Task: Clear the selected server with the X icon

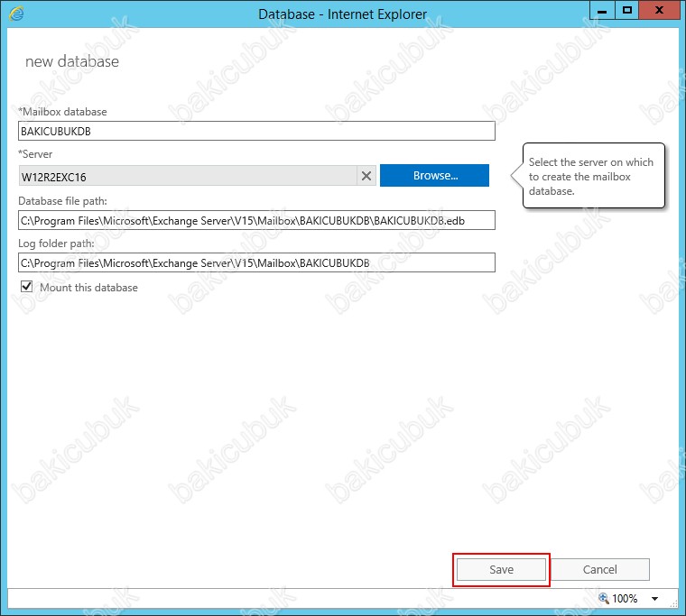Action: click(366, 176)
